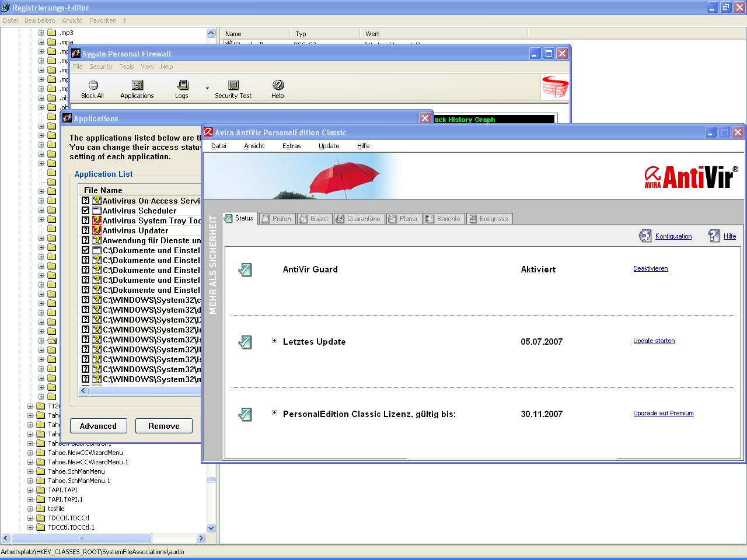This screenshot has width=747, height=560.
Task: Click the Advanced button in Applications dialog
Action: tap(98, 426)
